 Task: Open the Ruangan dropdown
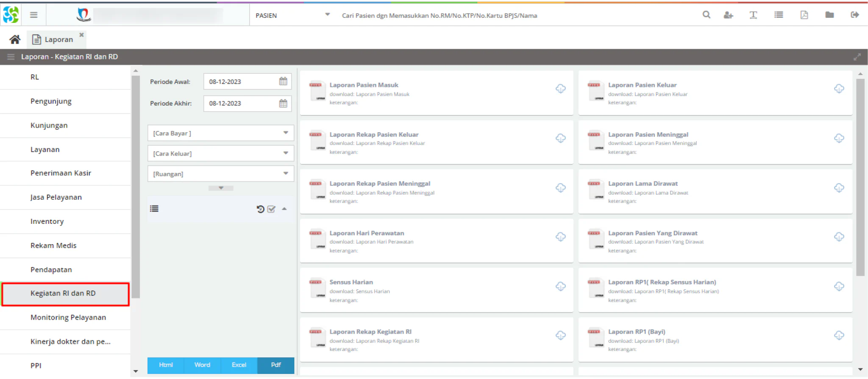coord(220,174)
